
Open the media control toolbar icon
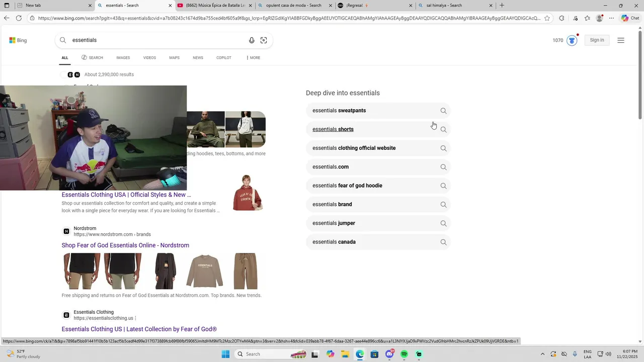(575, 18)
